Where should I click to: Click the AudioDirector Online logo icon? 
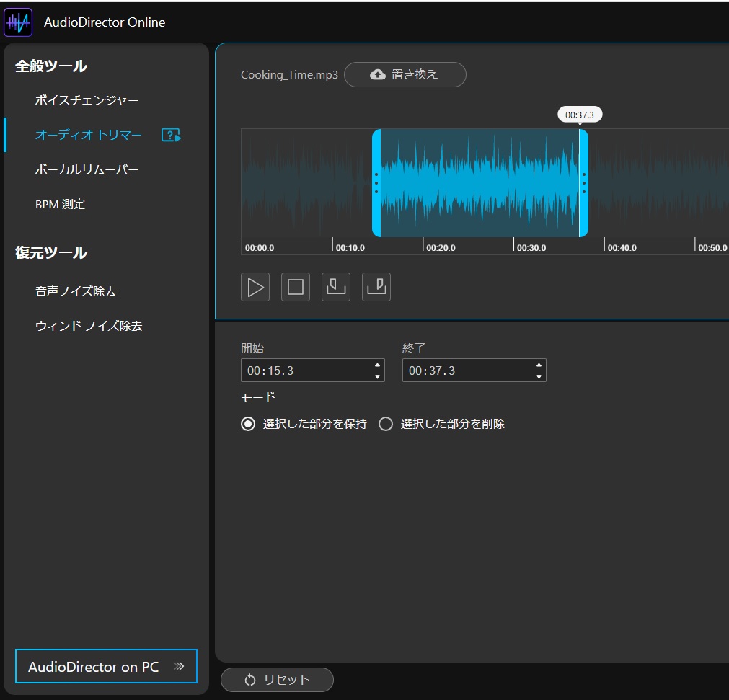point(18,22)
